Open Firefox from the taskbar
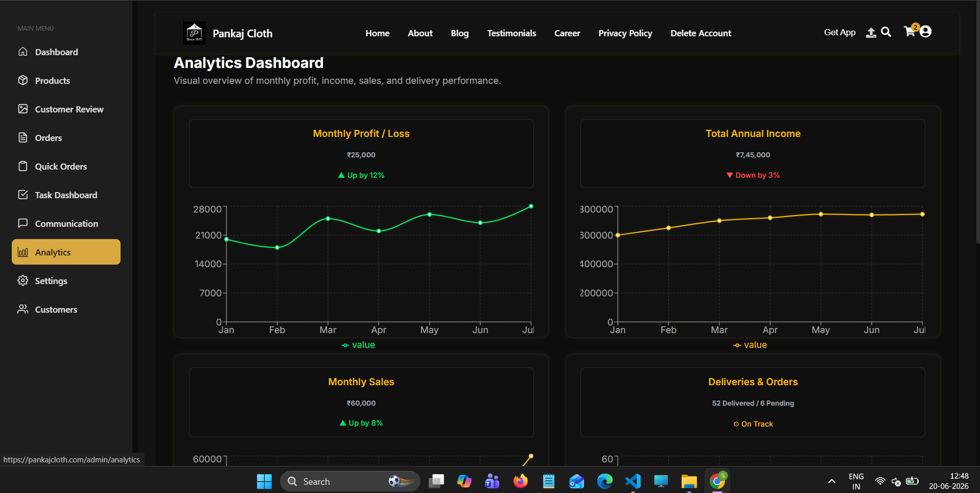Viewport: 980px width, 493px height. tap(521, 481)
